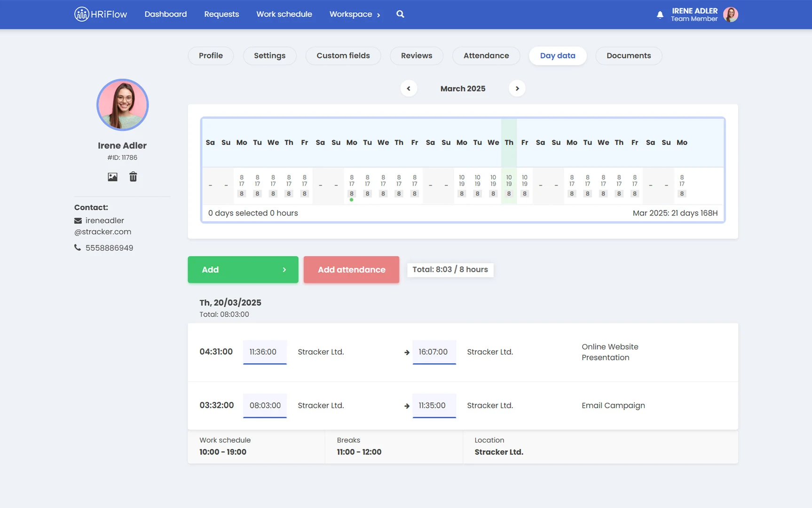Click the change profile picture icon
Image resolution: width=812 pixels, height=508 pixels.
tap(112, 177)
